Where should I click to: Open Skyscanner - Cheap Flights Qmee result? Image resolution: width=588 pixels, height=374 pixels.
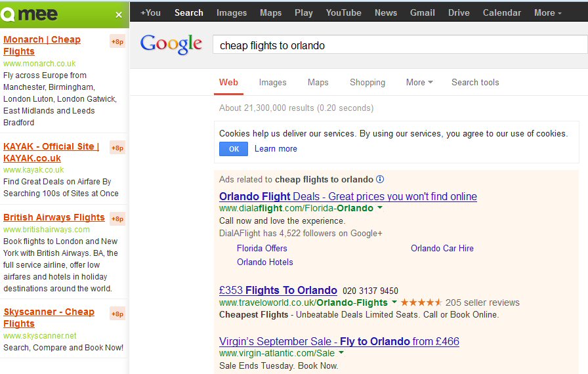point(49,318)
